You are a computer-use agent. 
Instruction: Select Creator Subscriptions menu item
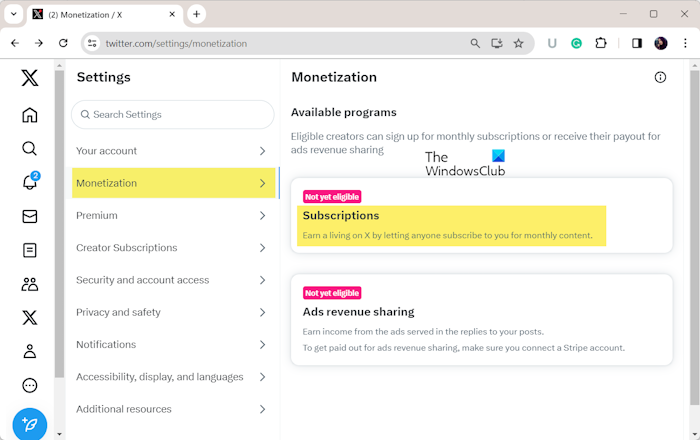[x=127, y=248]
